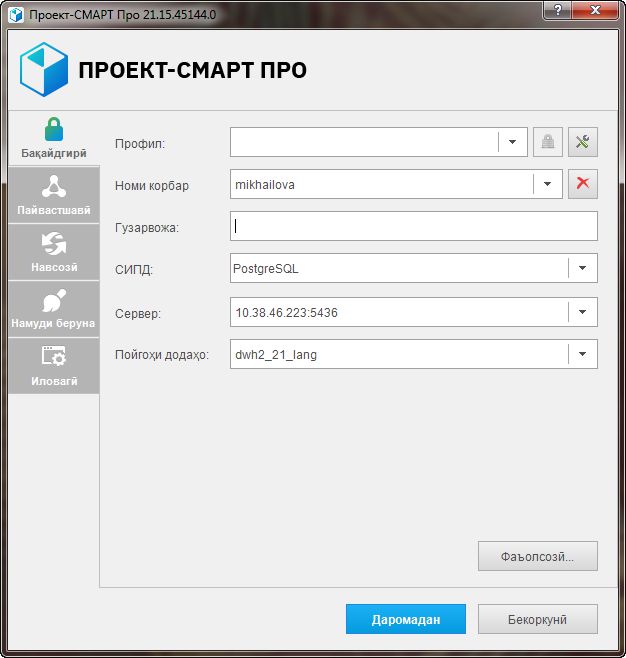This screenshot has height=658, width=626.
Task: Select the Иловагӣ additional settings tab
Action: click(54, 366)
